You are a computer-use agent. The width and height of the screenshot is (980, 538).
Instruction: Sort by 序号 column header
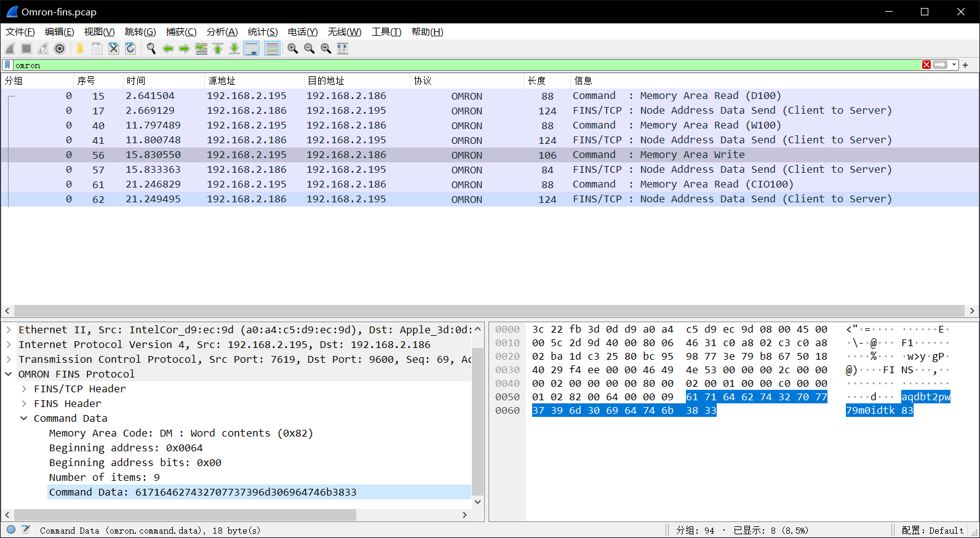[x=97, y=81]
